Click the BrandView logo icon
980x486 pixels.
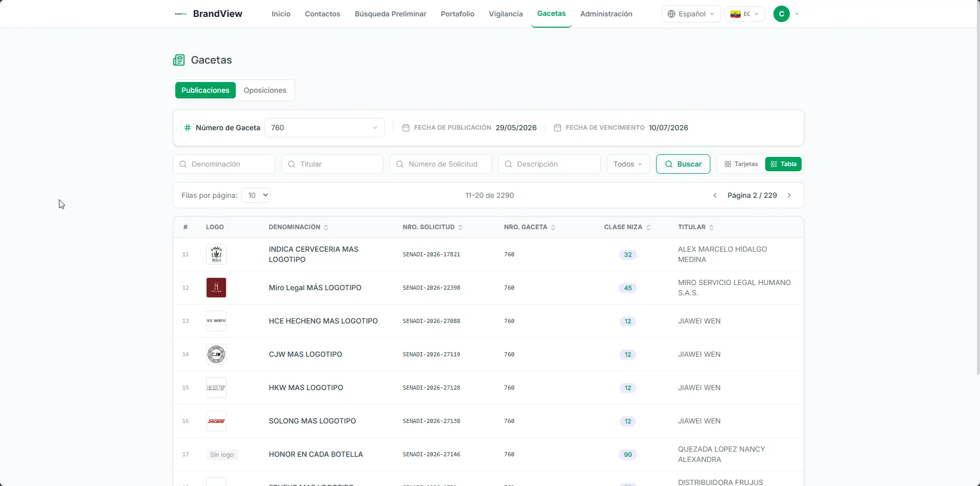180,14
